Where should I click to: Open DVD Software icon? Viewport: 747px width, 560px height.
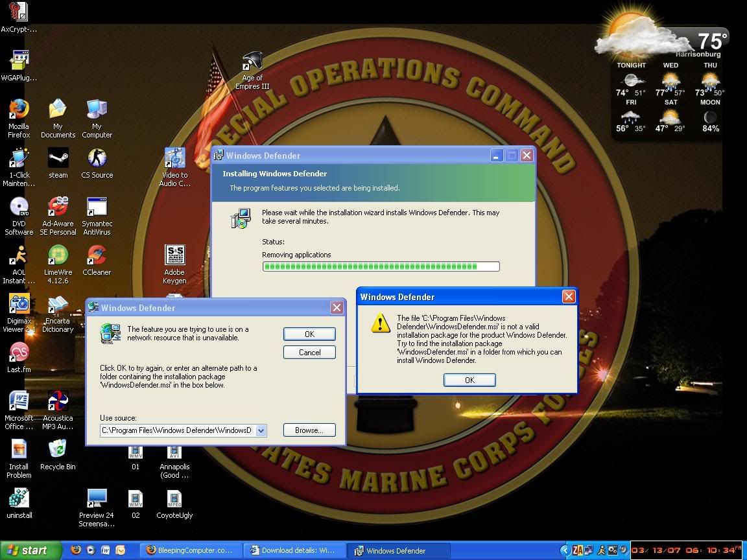pos(19,216)
